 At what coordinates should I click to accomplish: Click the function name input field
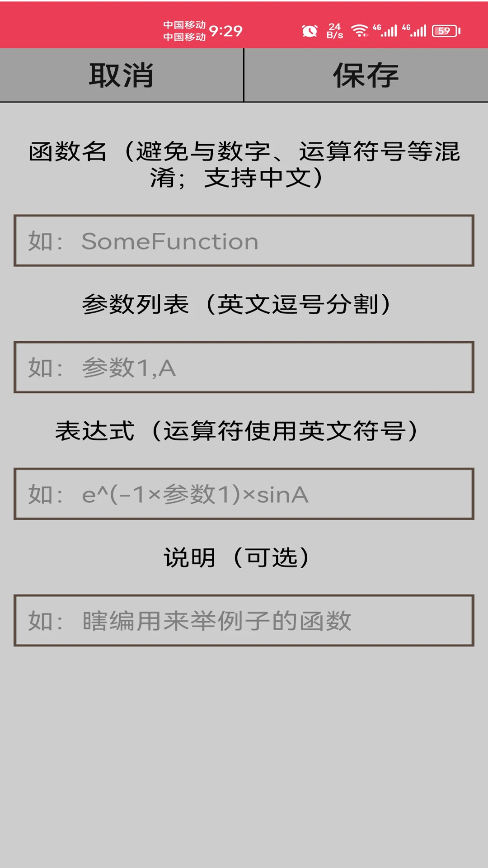tap(244, 240)
